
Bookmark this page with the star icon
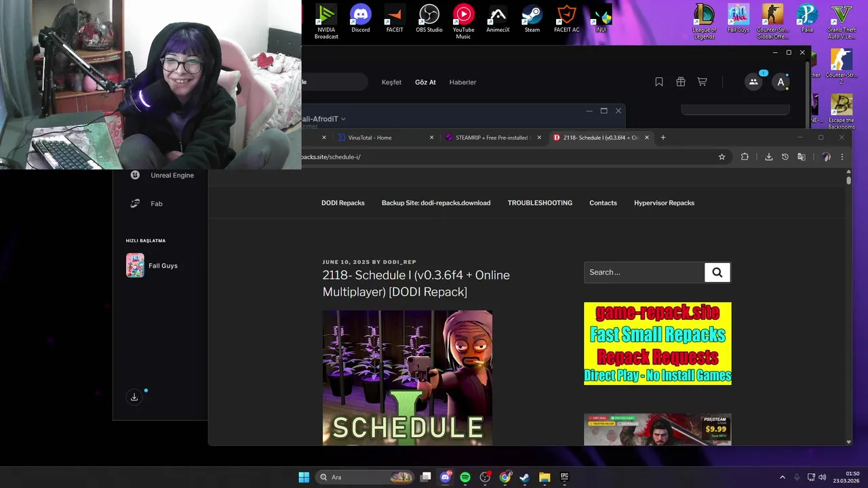point(722,157)
